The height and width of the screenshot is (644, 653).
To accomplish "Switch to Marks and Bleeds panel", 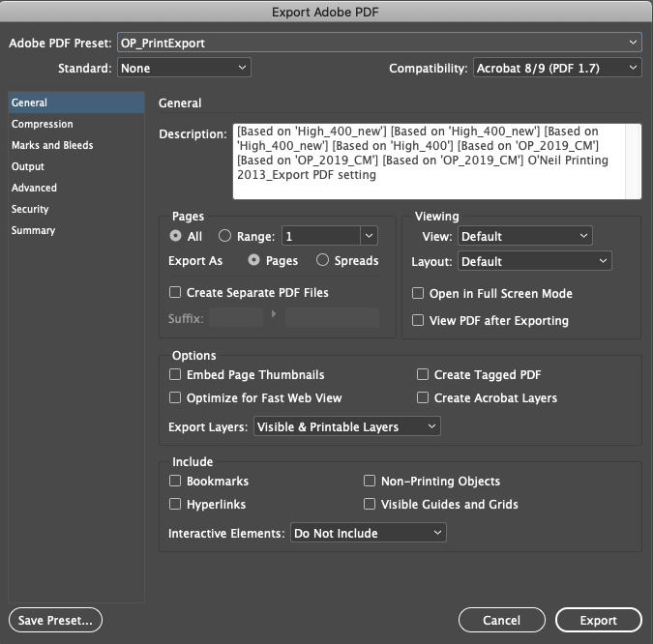I will click(x=76, y=145).
